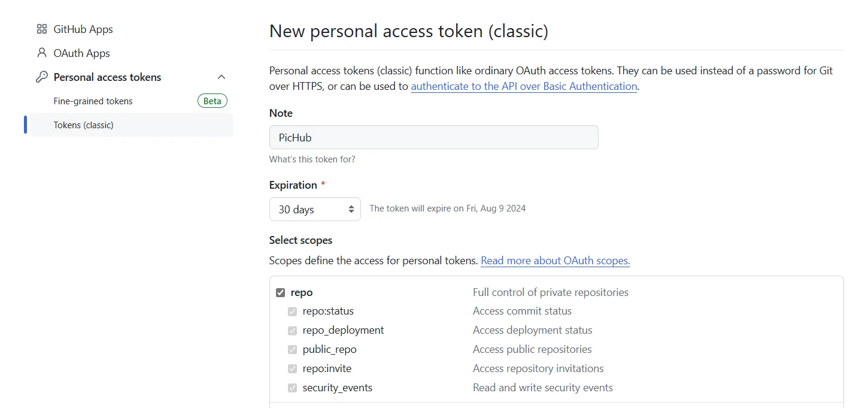This screenshot has height=408, width=868.
Task: Uncheck the repo scope checkbox
Action: click(x=280, y=292)
